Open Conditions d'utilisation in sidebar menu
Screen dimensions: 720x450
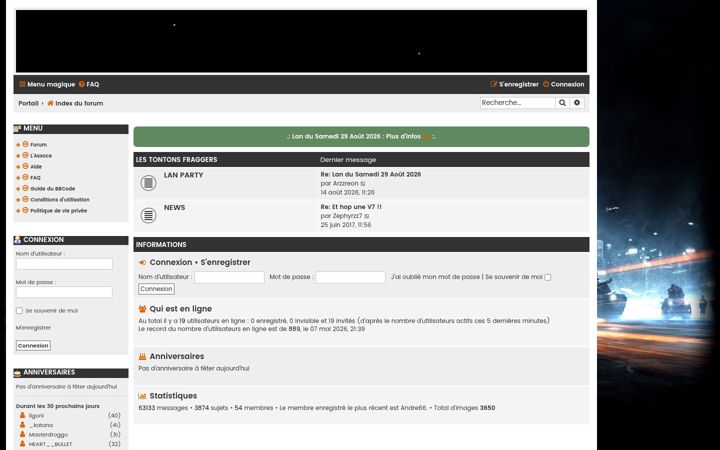60,200
